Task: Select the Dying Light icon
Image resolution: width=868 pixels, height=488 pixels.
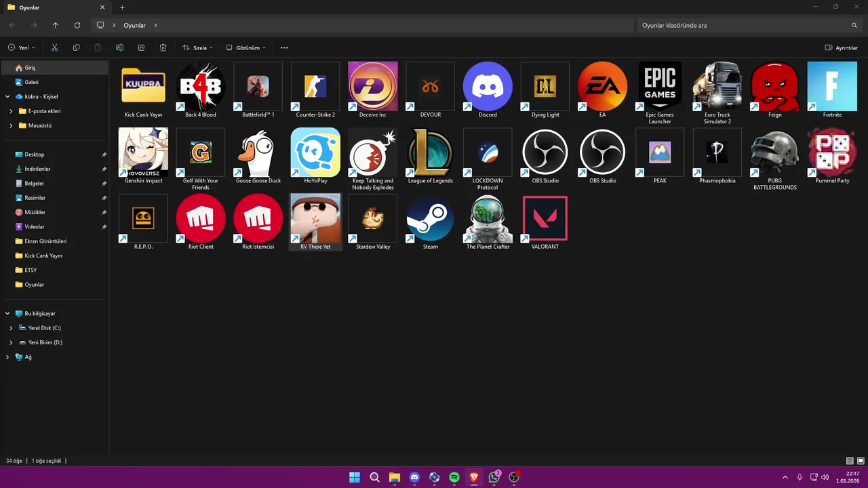Action: [545, 87]
